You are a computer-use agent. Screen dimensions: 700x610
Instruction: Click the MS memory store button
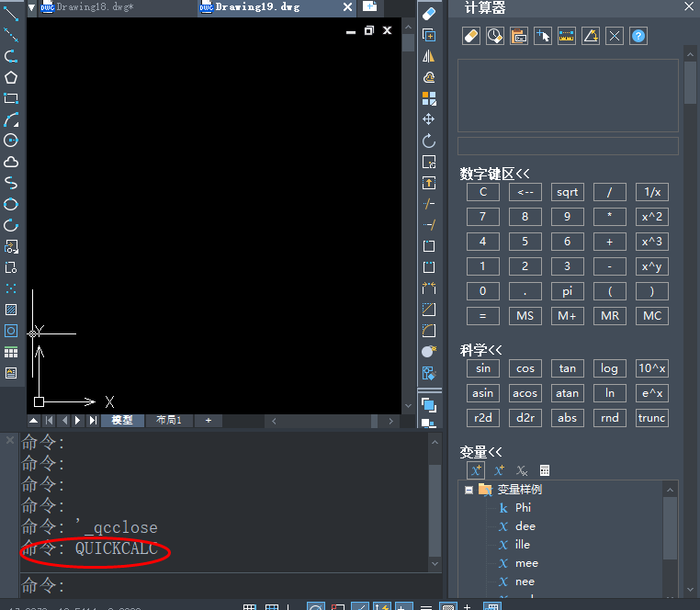pos(525,316)
